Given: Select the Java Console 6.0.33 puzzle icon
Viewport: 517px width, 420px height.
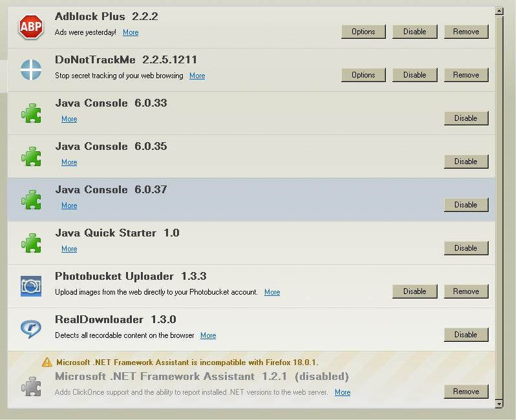Looking at the screenshot, I should (30, 113).
